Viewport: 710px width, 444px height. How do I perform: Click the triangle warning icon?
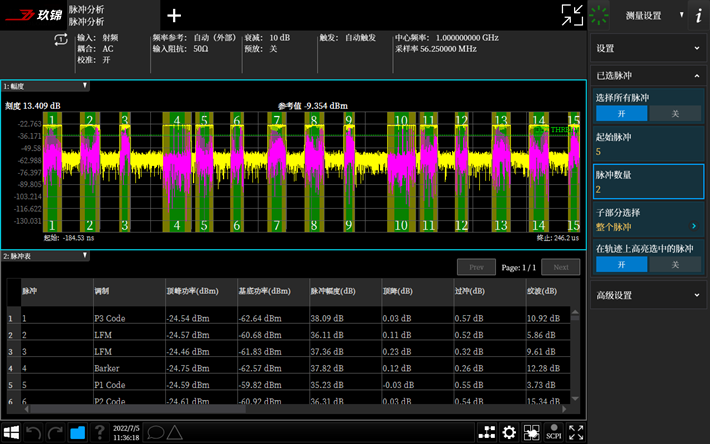174,433
